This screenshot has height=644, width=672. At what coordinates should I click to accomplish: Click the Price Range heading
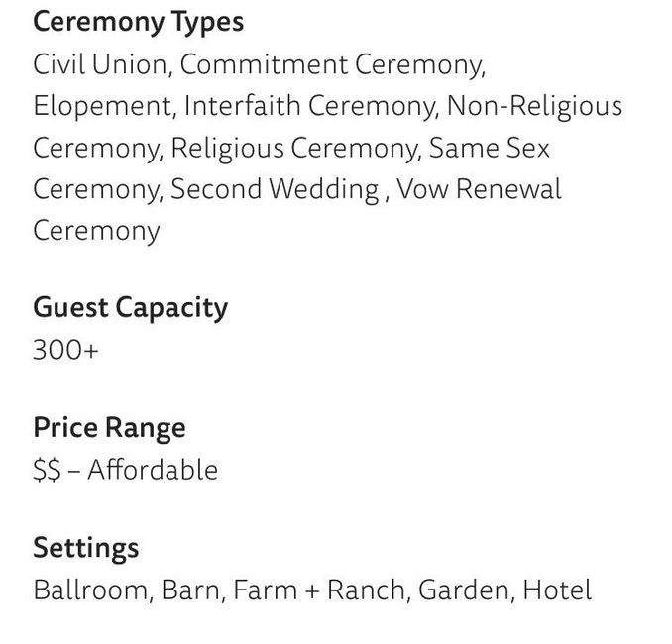pos(109,427)
